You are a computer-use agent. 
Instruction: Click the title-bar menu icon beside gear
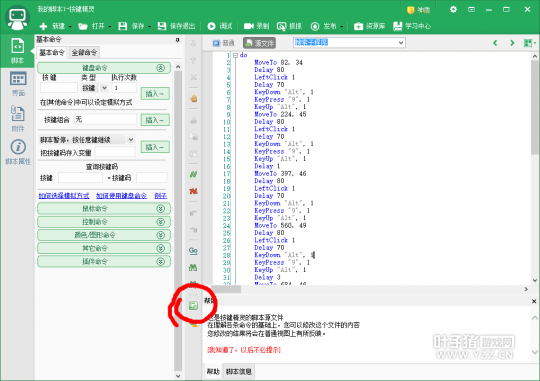[471, 10]
